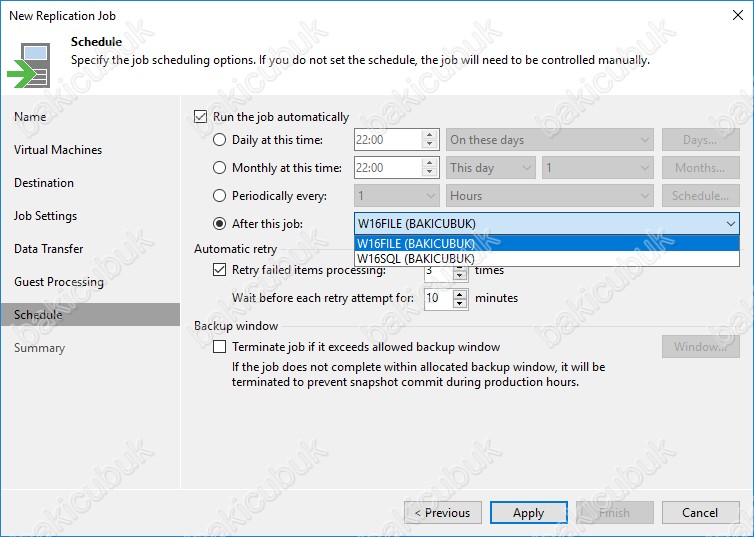Image resolution: width=754 pixels, height=537 pixels.
Task: Pick W16FILE (BAKICUBUK) from the list
Action: [547, 243]
